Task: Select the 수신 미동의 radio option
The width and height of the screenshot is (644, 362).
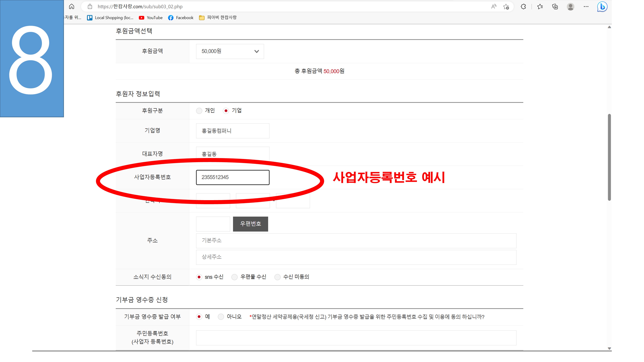Action: pos(277,277)
